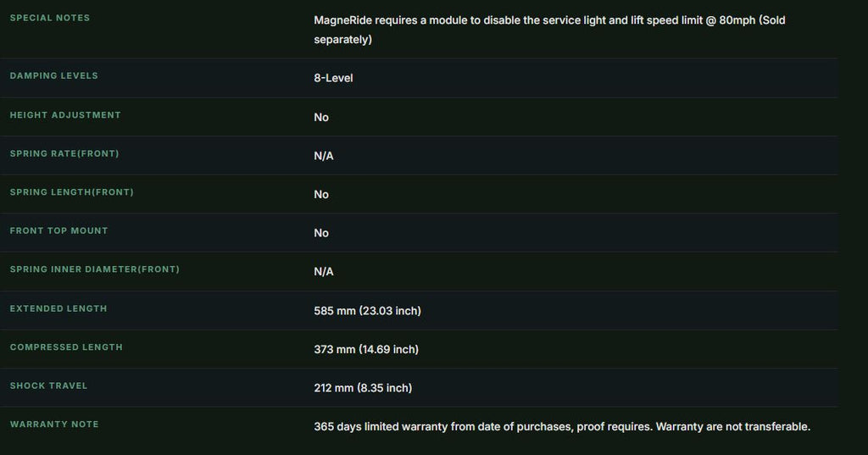868x455 pixels.
Task: Click the Spring Length(Front) label
Action: 72,192
